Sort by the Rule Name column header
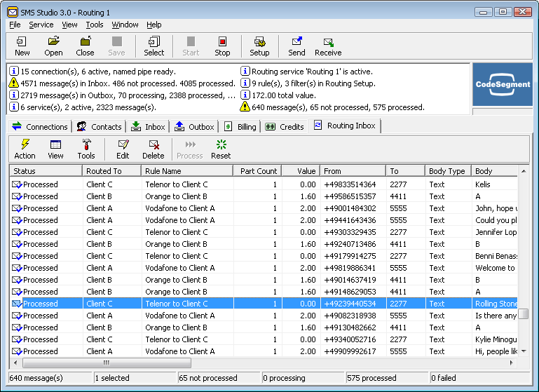This screenshot has height=392, width=539. 186,171
